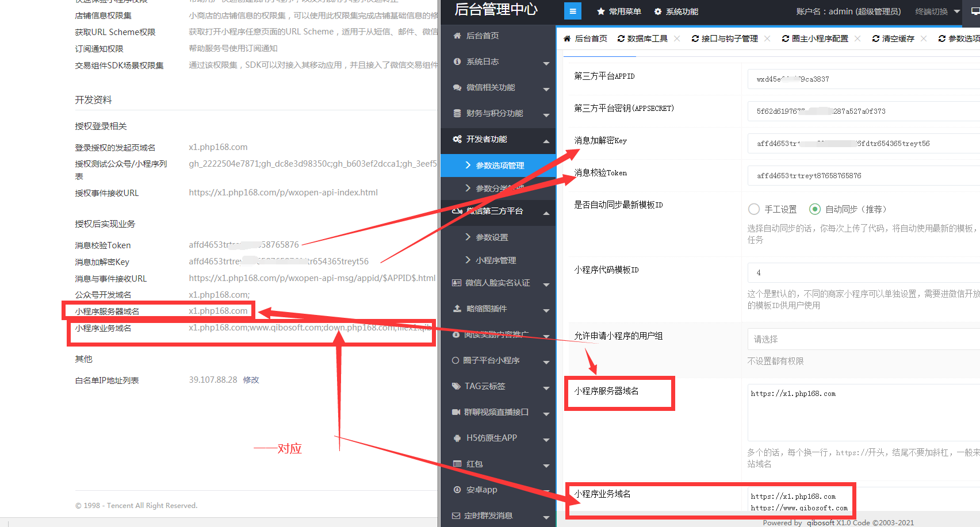Open 参数选项管理 in the sidebar

499,166
